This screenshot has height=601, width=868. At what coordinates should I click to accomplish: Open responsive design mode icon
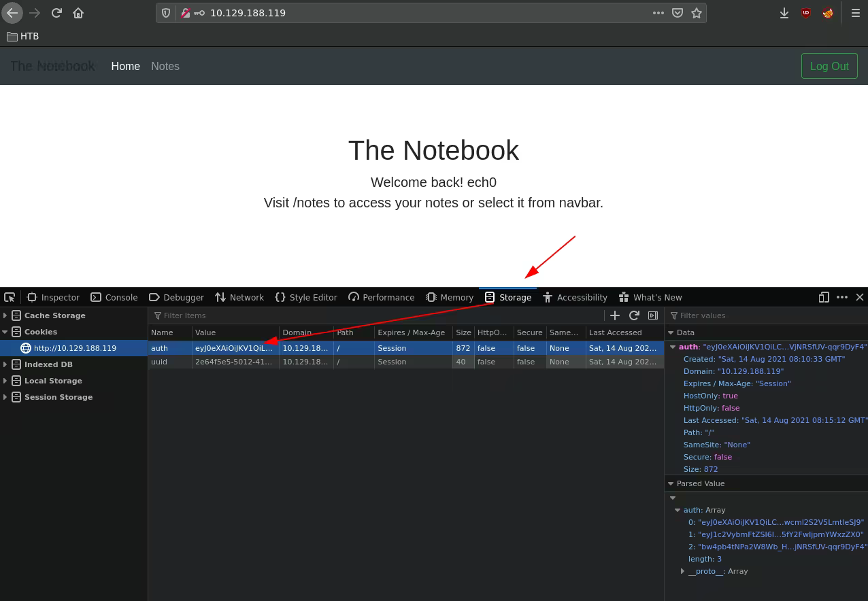click(824, 297)
